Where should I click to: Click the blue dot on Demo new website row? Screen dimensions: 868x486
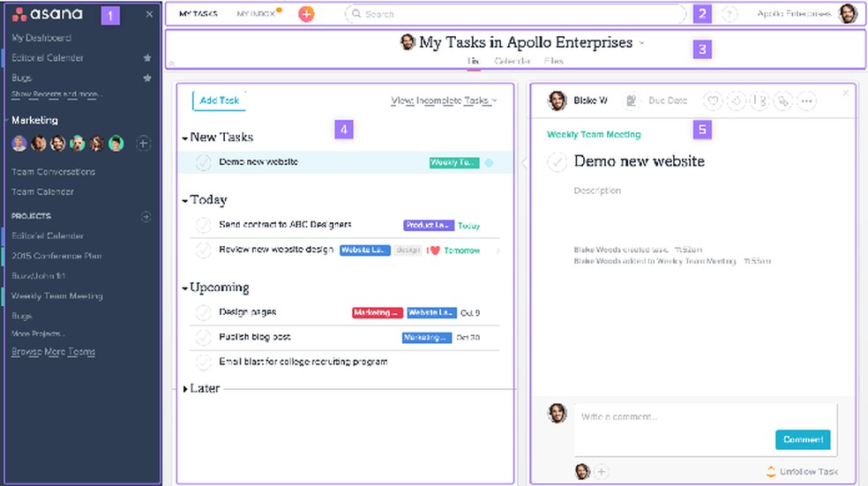coord(489,163)
